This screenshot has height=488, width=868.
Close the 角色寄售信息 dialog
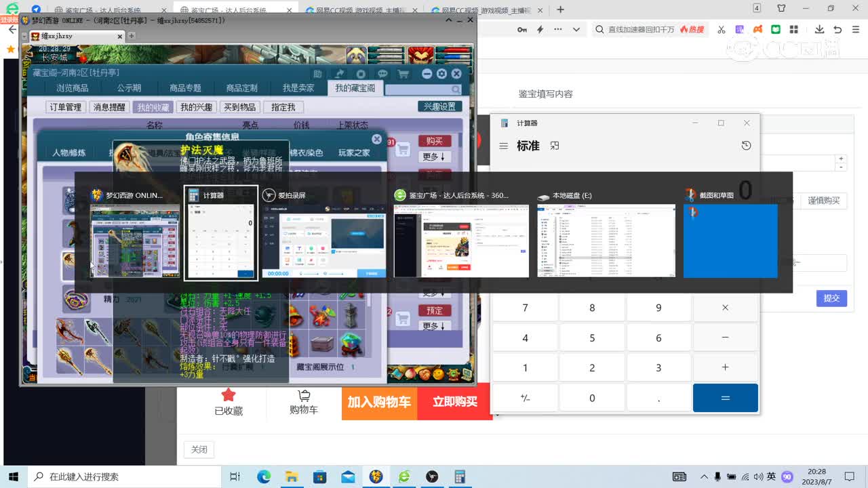click(x=376, y=139)
